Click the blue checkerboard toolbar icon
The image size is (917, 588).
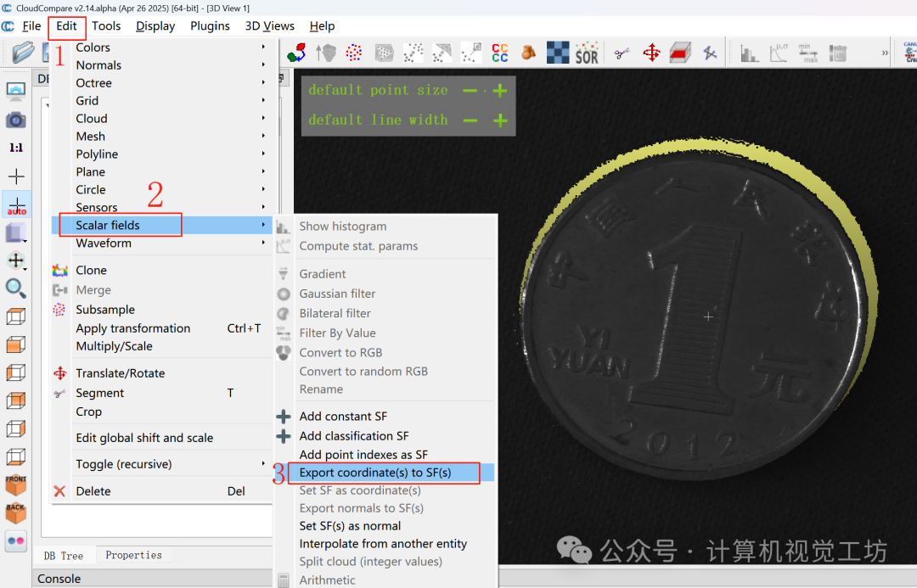(x=558, y=53)
